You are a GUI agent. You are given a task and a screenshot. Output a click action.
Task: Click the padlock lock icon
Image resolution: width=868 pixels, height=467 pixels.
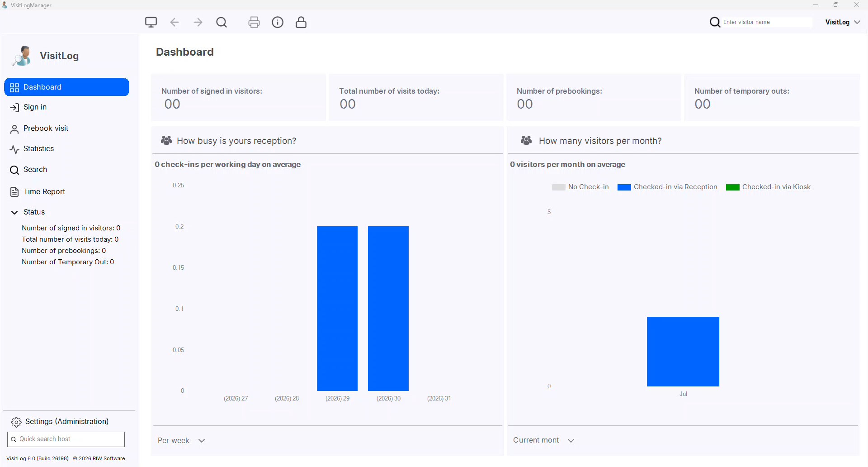(301, 22)
